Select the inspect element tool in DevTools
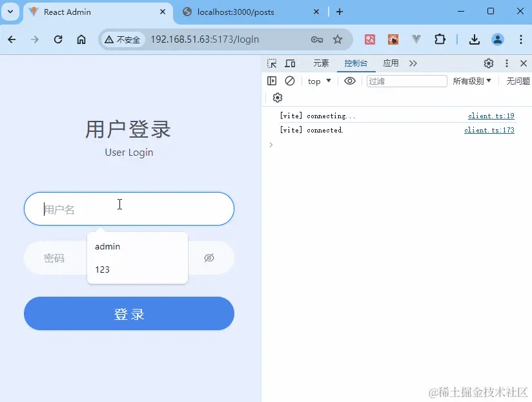The width and height of the screenshot is (532, 402). point(272,63)
